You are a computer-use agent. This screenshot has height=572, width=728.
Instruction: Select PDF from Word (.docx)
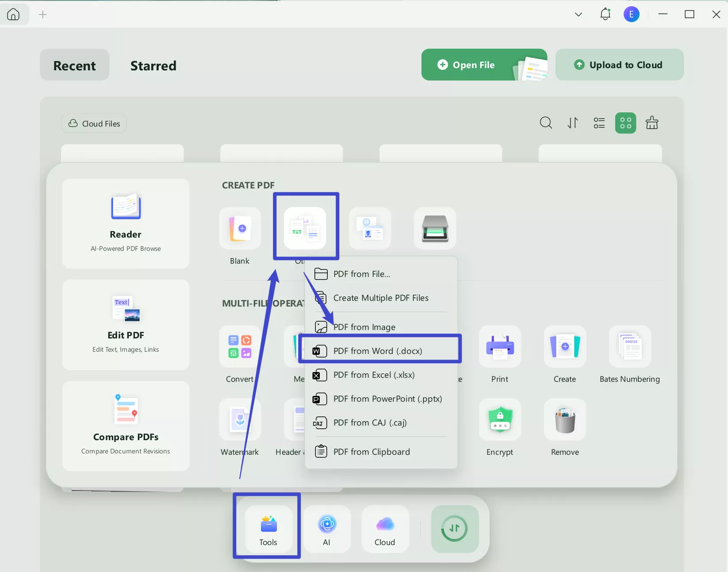click(378, 351)
